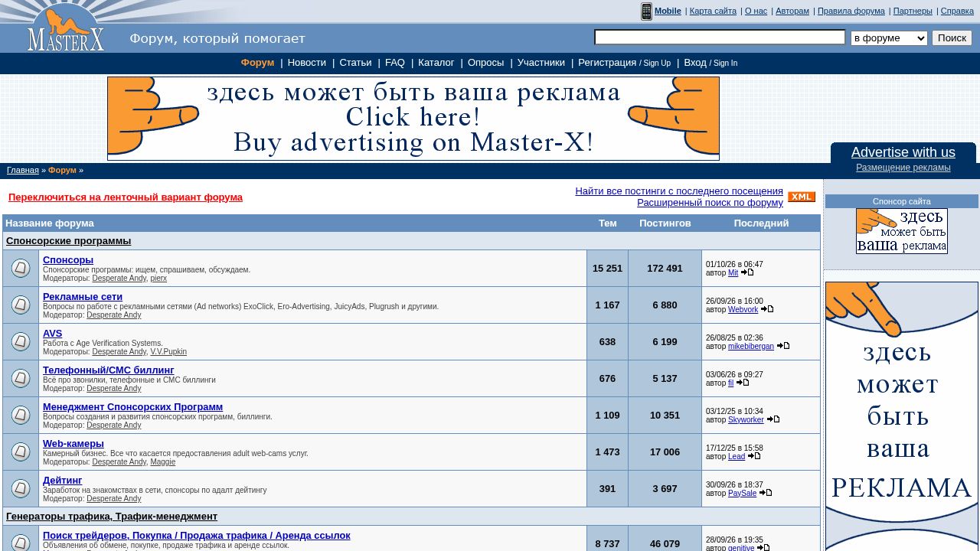
Task: Click the mobile phone icon
Action: 646,11
